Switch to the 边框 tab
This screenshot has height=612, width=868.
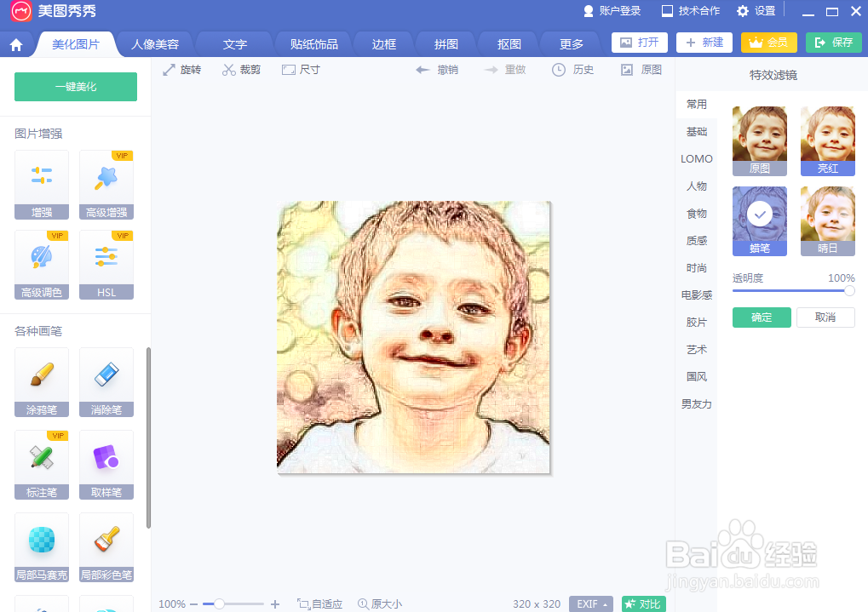coord(383,44)
